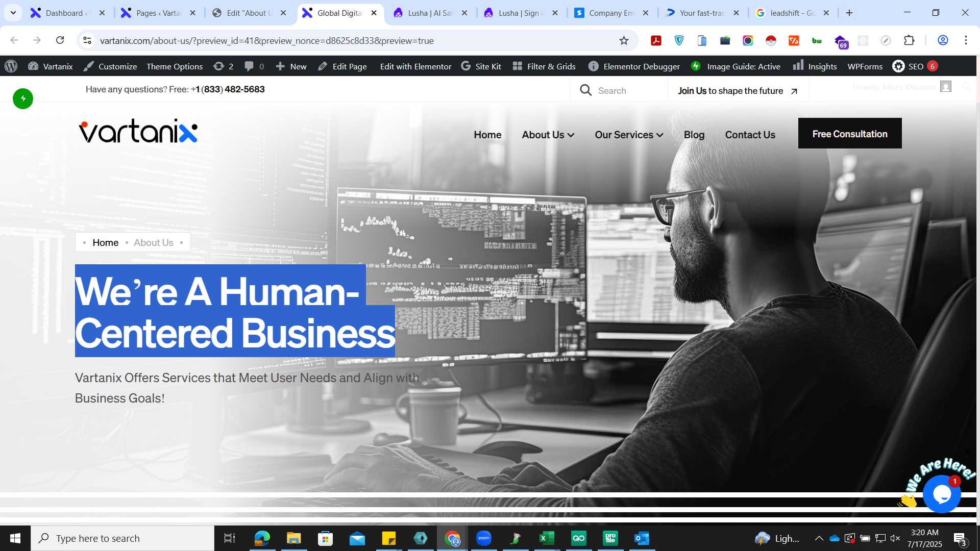Click the phone number +1 (833) 482-5683
The width and height of the screenshot is (980, 551).
(228, 89)
